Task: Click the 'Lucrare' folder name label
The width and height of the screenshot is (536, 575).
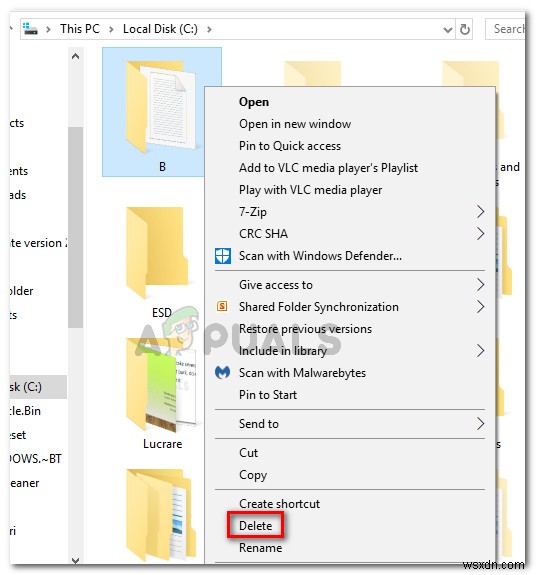Action: coord(162,444)
